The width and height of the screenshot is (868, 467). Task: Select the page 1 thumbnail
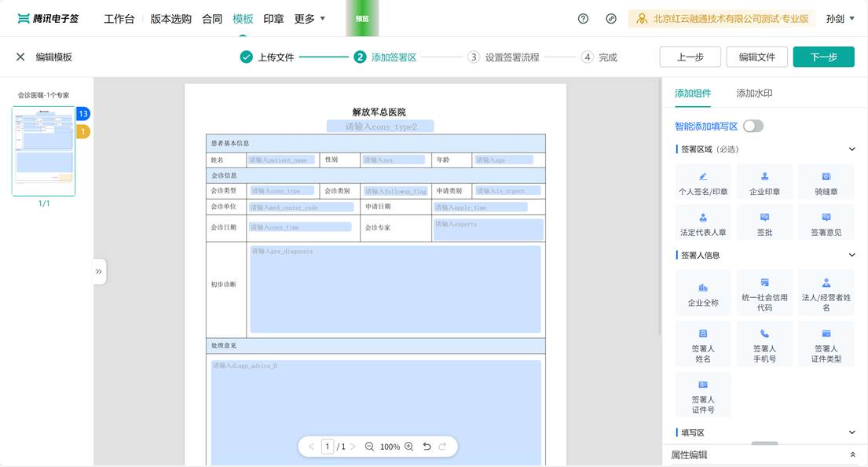44,151
